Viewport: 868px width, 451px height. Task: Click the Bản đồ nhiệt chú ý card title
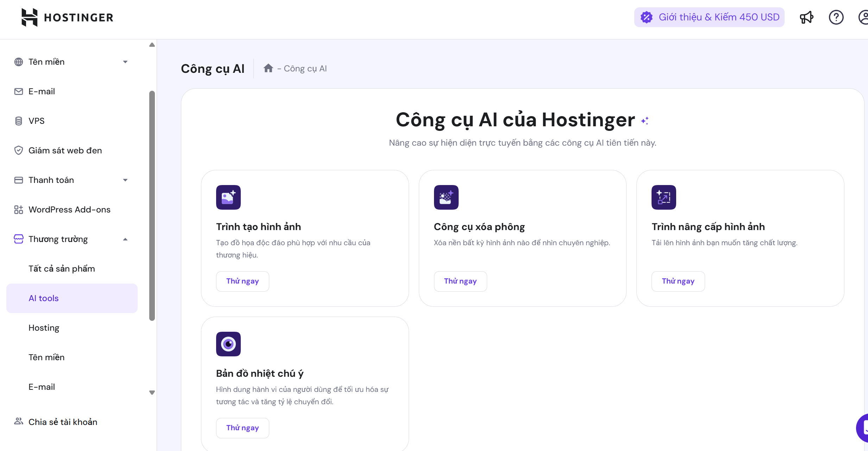pos(260,374)
